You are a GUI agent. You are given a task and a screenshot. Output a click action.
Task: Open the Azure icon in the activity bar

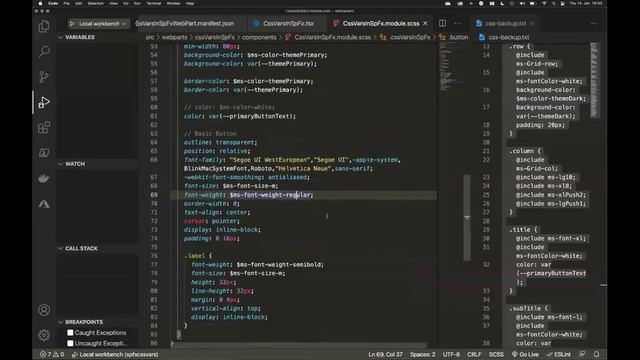(44, 204)
